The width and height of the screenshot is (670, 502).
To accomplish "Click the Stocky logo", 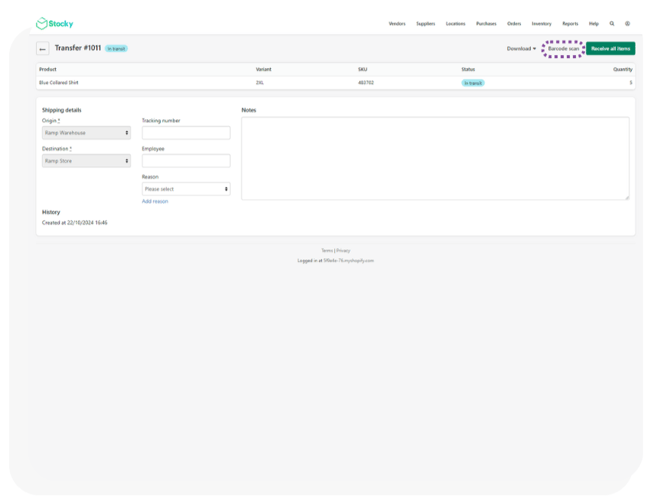I will click(54, 24).
